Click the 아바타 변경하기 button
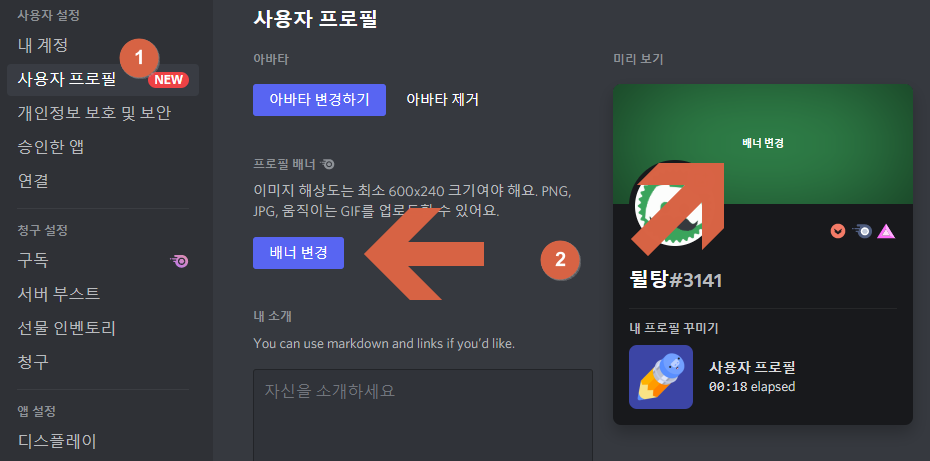The width and height of the screenshot is (930, 461). [x=319, y=100]
